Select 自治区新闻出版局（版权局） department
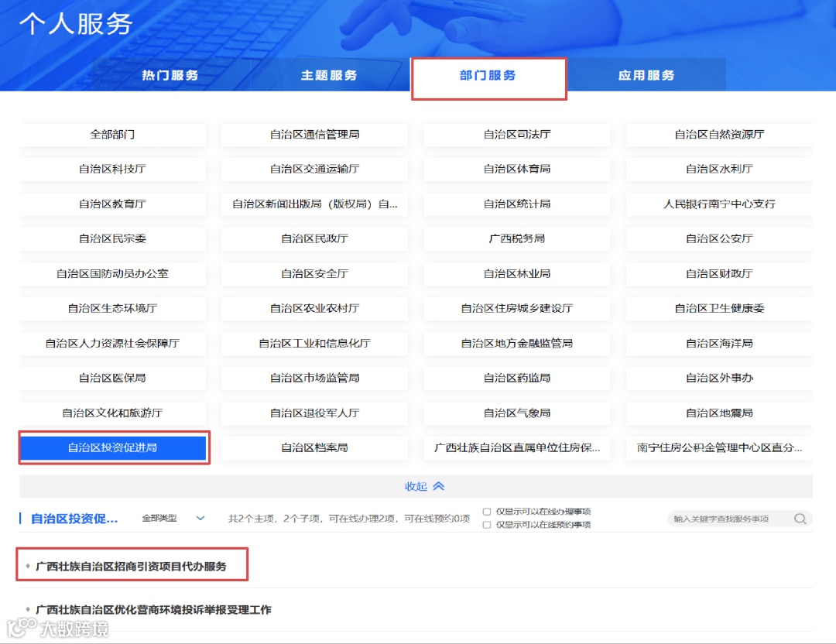 pyautogui.click(x=314, y=204)
